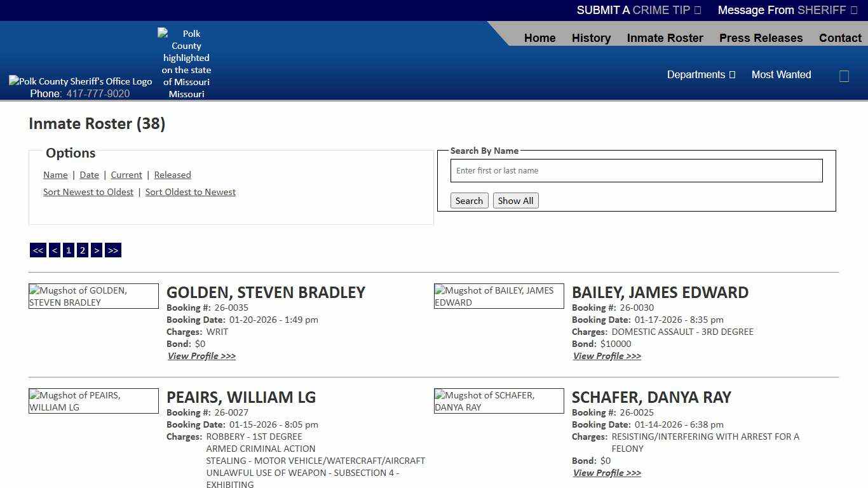The width and height of the screenshot is (868, 488).
Task: Sort the roster Newest to Oldest
Action: click(88, 192)
